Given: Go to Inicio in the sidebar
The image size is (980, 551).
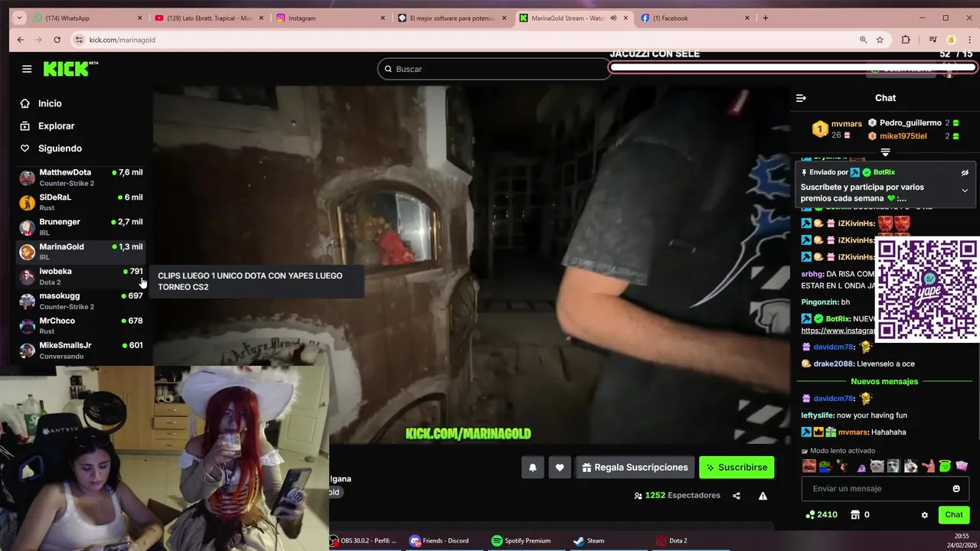Looking at the screenshot, I should [50, 103].
